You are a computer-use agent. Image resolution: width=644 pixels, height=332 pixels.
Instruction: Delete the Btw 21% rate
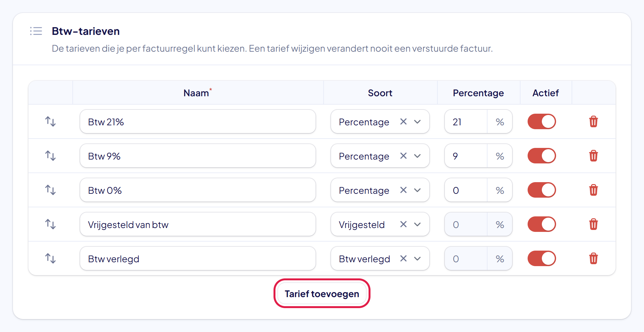(x=594, y=122)
